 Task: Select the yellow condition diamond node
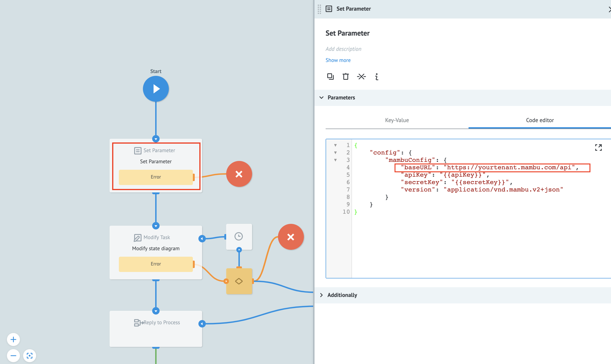click(239, 281)
